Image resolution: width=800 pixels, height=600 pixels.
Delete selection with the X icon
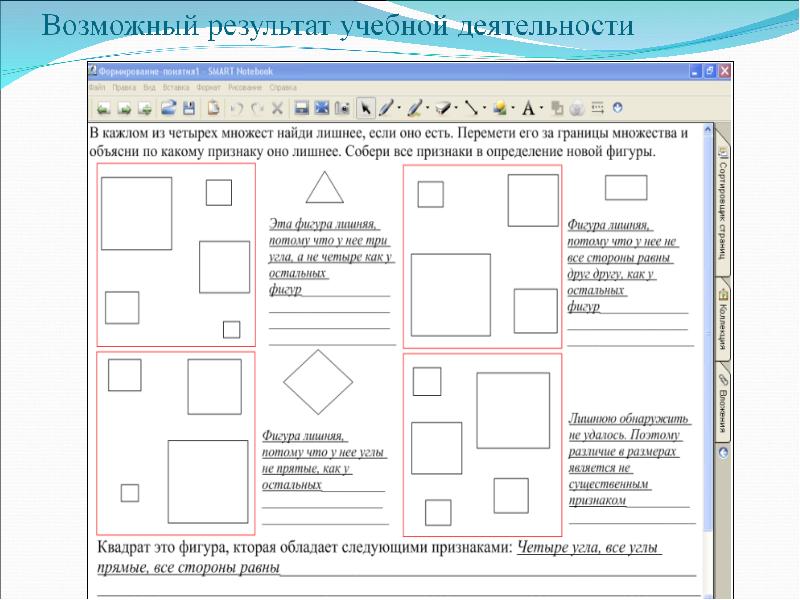pos(278,107)
